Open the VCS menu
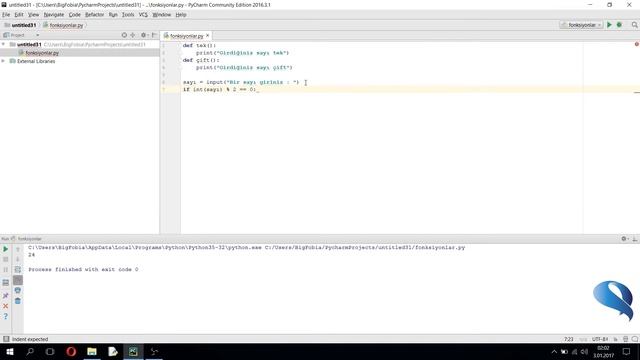Screen dimensions: 640x360 tap(143, 15)
